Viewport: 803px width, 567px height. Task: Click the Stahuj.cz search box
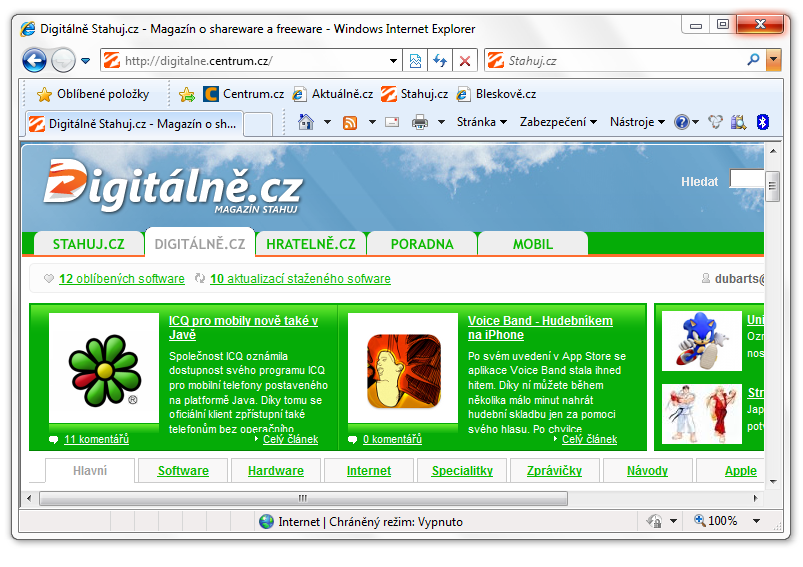pyautogui.click(x=615, y=61)
